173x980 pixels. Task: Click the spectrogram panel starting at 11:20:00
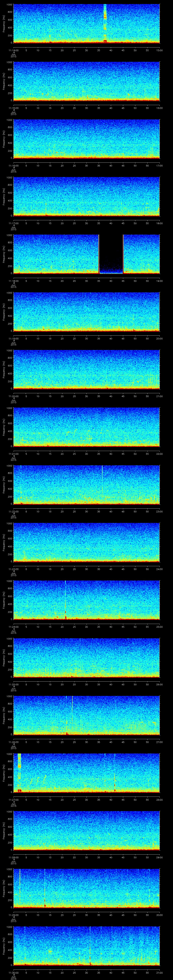[86, 369]
